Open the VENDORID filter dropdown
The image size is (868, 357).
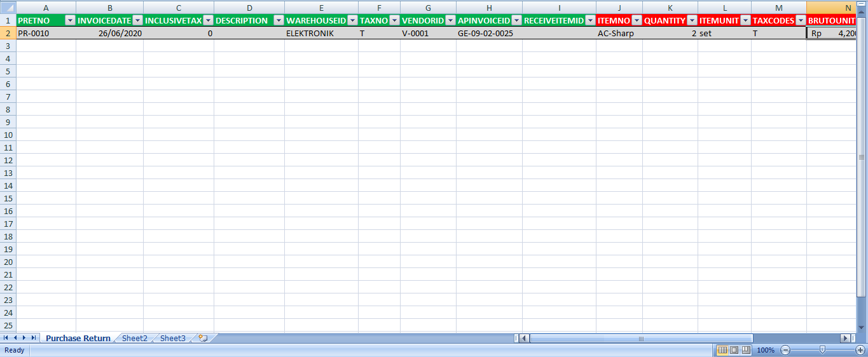[450, 20]
